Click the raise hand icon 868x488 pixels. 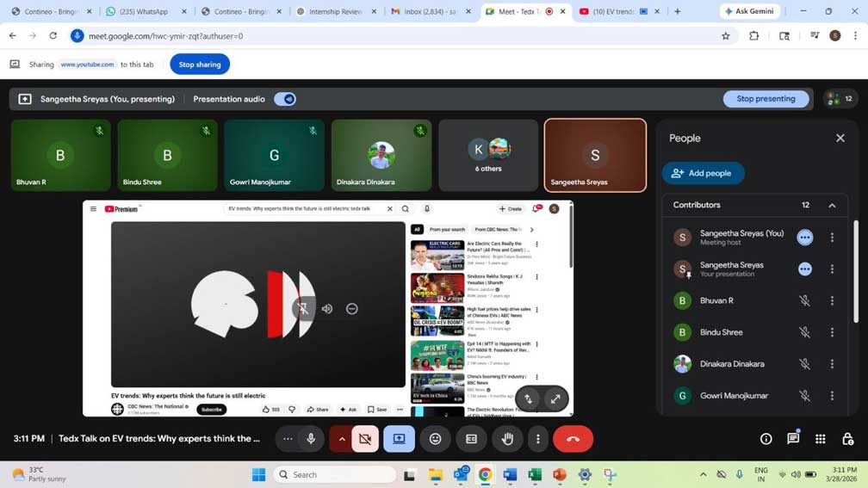pos(507,439)
